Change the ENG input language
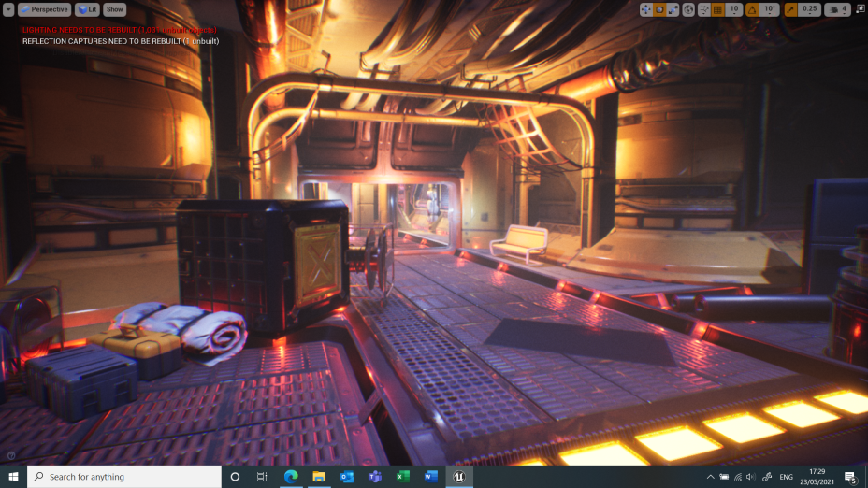This screenshot has width=868, height=488. [x=786, y=477]
